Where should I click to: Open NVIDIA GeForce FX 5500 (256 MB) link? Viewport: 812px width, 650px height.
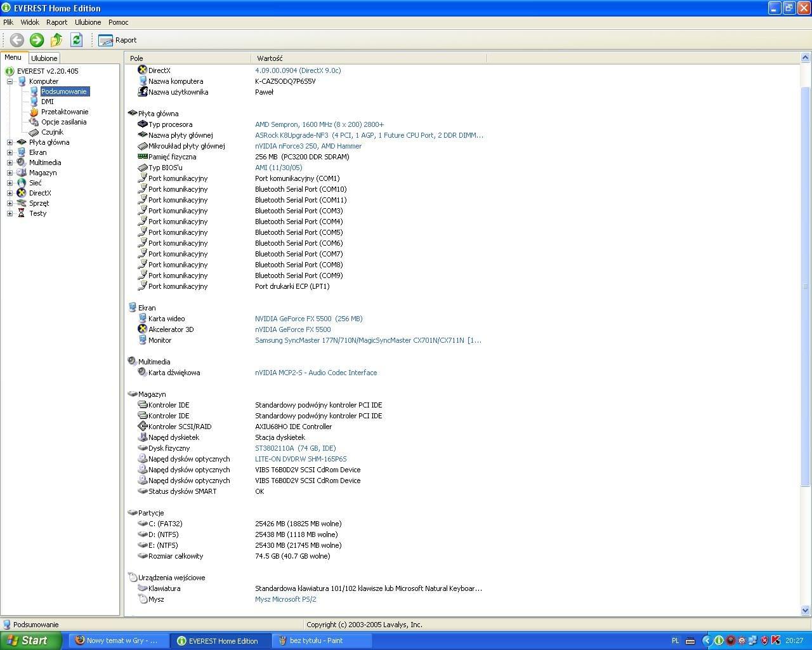coord(308,319)
